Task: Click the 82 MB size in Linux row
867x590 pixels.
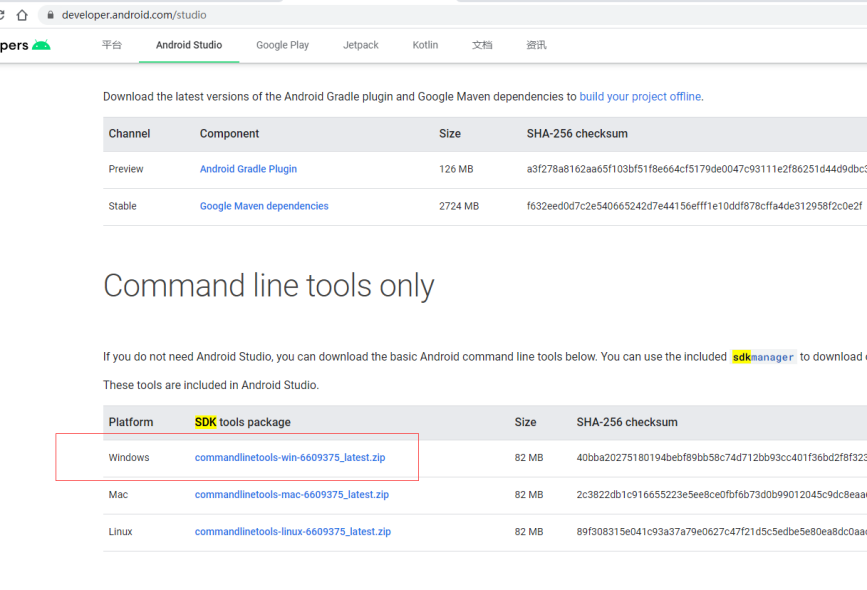Action: (x=529, y=531)
